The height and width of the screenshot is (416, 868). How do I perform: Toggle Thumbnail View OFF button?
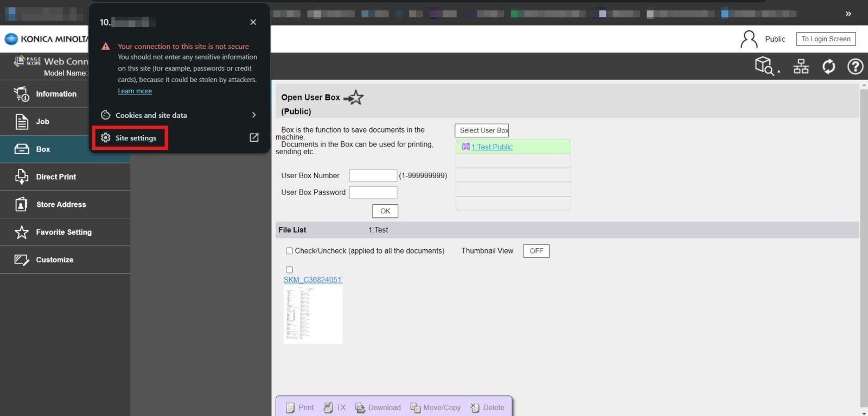coord(536,251)
